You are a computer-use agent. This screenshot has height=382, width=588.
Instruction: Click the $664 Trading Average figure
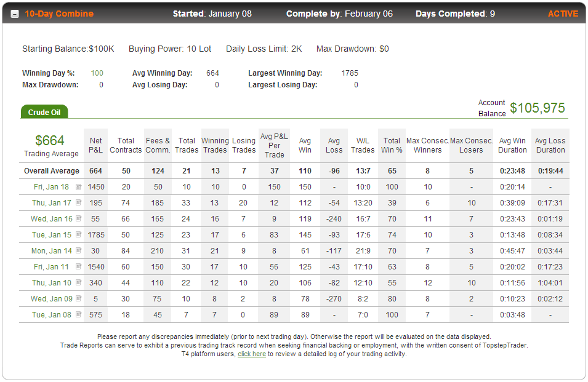(49, 140)
